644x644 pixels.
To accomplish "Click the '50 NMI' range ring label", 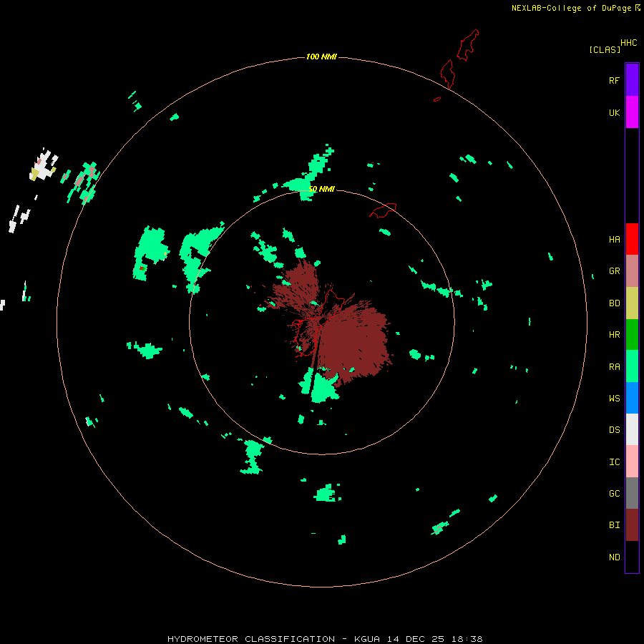I will click(x=321, y=189).
